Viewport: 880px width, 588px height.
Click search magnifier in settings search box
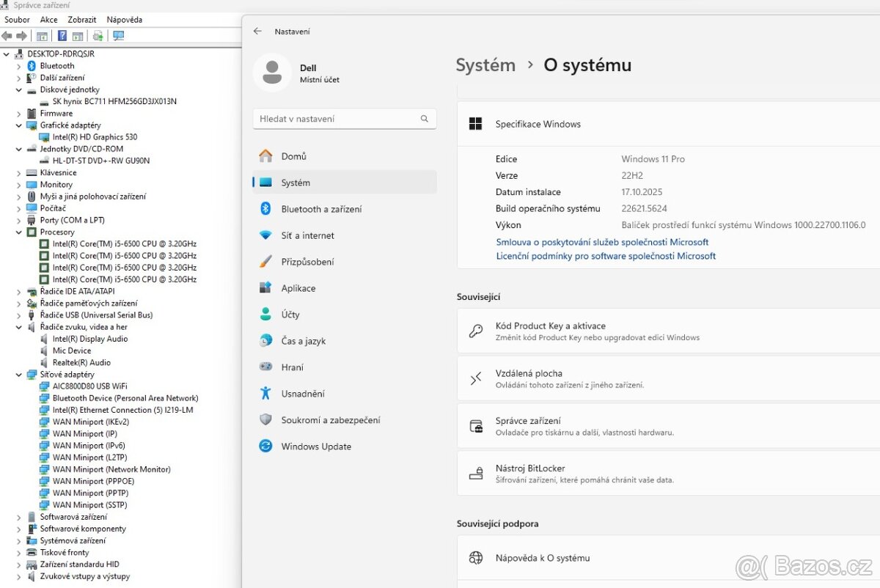pyautogui.click(x=425, y=119)
